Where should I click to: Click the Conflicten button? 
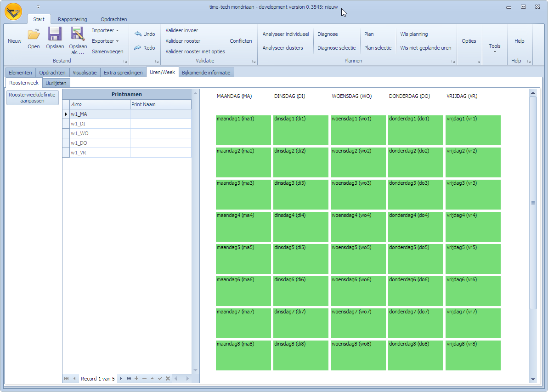[241, 41]
